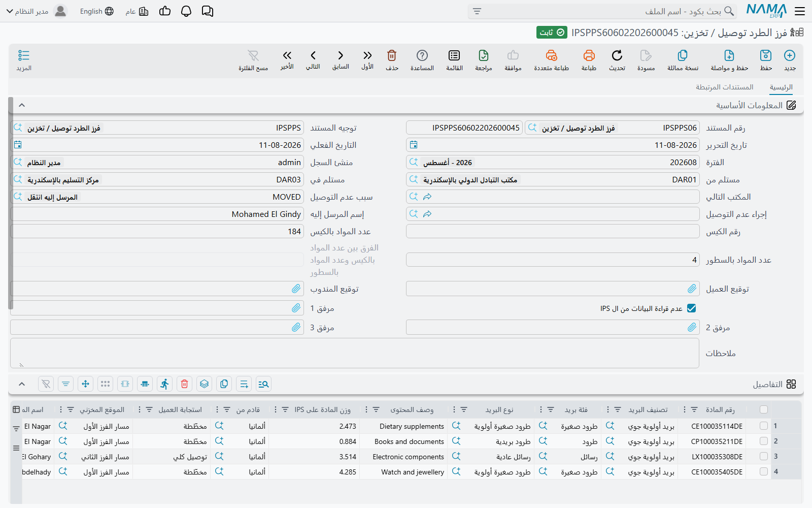Click the form's vertical scrollbar handle

(x=11, y=203)
